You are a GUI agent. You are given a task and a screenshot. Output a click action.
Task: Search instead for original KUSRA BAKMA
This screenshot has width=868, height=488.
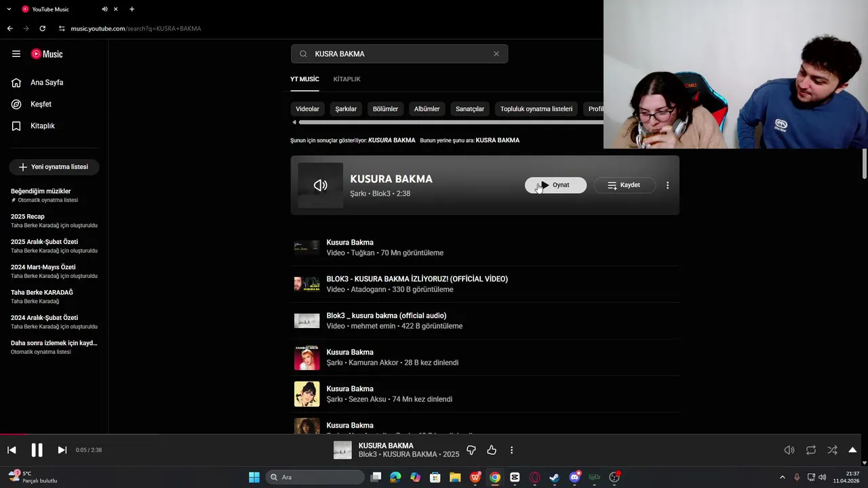tap(498, 140)
